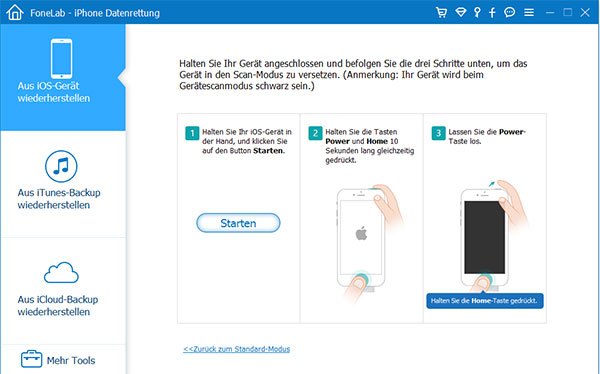Open the Facebook icon link

coord(492,13)
